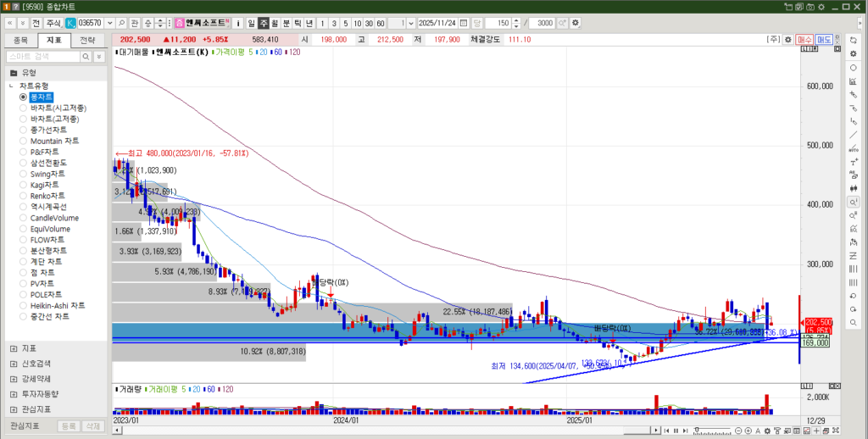Viewport: 868px width, 439px height.
Task: Click the info 'i' icon beside stock name
Action: 237,23
